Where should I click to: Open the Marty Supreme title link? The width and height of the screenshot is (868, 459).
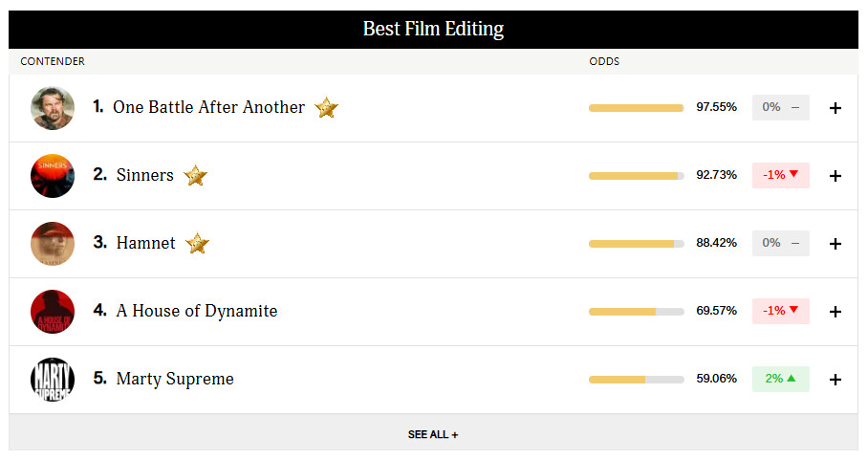(175, 379)
